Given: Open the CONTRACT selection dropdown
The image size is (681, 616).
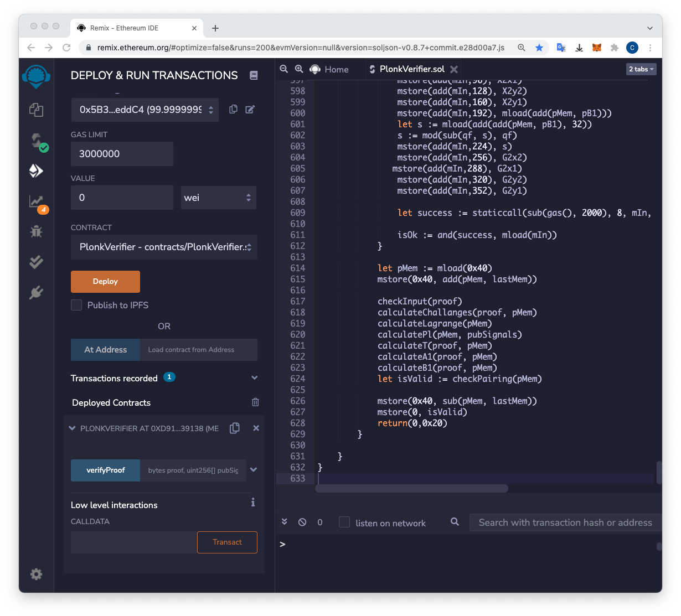Looking at the screenshot, I should point(164,247).
